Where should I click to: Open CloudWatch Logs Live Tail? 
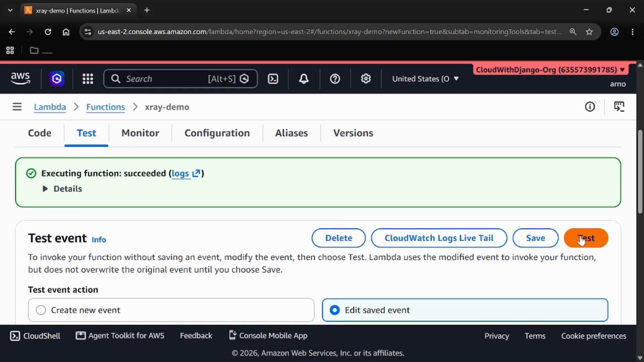click(x=439, y=238)
